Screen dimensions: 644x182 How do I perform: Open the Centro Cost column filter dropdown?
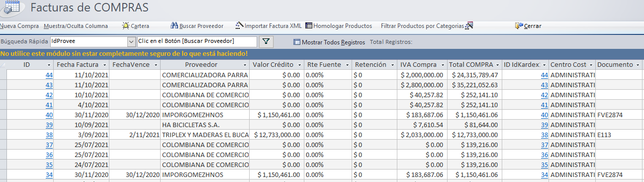(x=590, y=65)
